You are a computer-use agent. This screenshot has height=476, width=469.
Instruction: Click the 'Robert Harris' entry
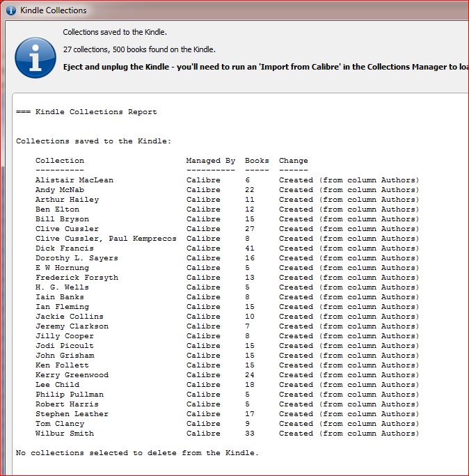tap(67, 404)
